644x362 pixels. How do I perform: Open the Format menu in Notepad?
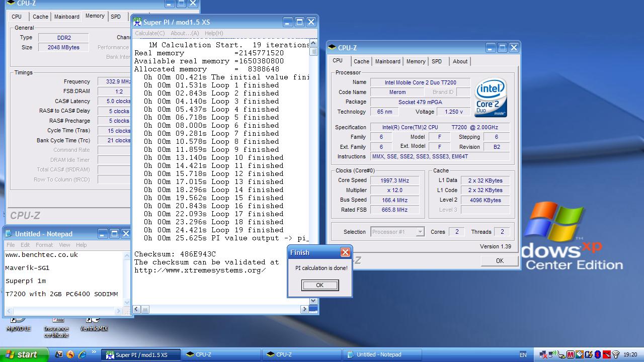[x=44, y=245]
